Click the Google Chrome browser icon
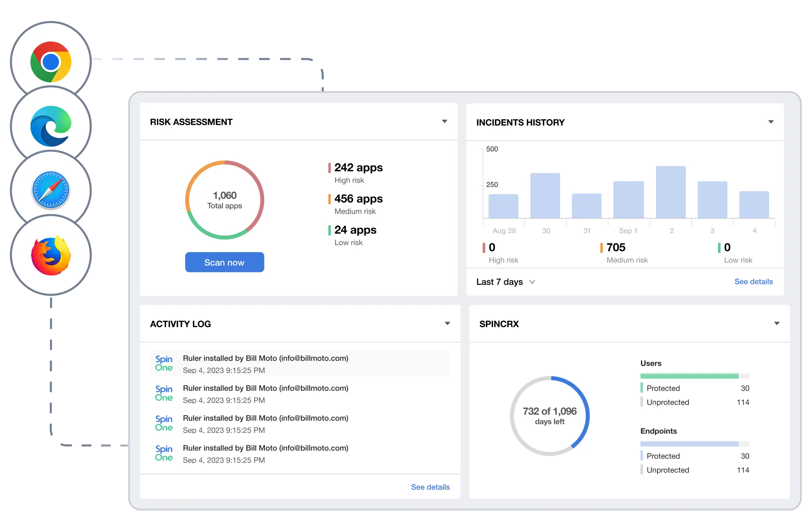The width and height of the screenshot is (812, 532). 51,62
